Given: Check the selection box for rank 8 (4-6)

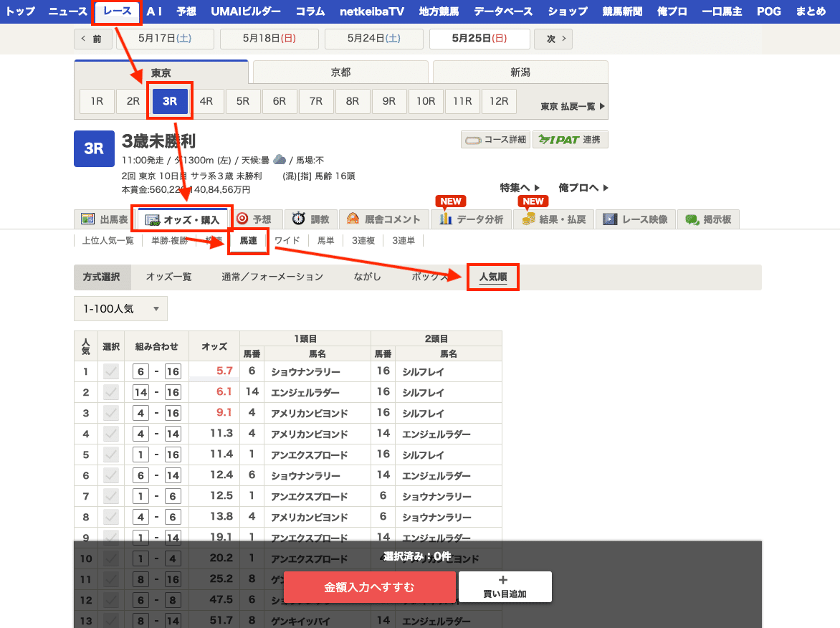Looking at the screenshot, I should coord(111,517).
